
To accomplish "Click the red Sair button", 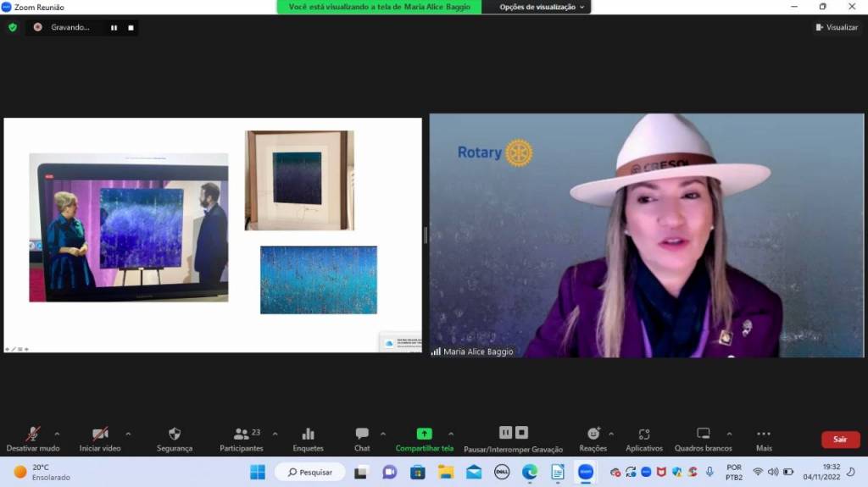I will tap(840, 440).
